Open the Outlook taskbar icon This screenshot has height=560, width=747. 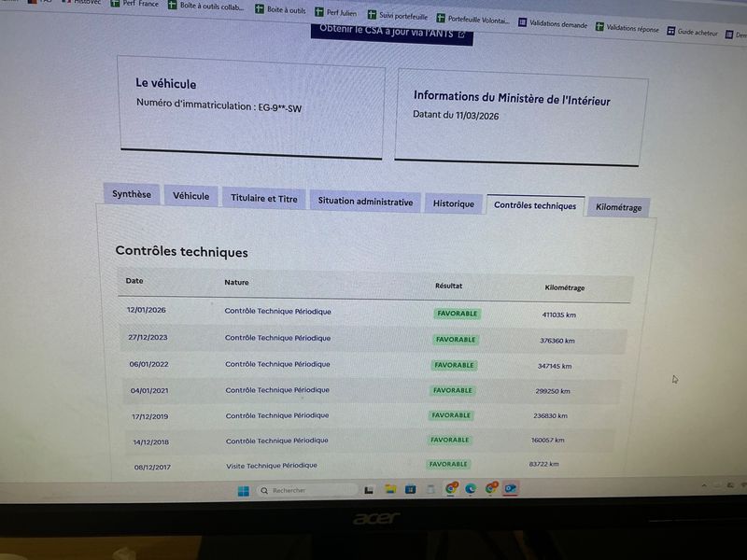pos(511,488)
